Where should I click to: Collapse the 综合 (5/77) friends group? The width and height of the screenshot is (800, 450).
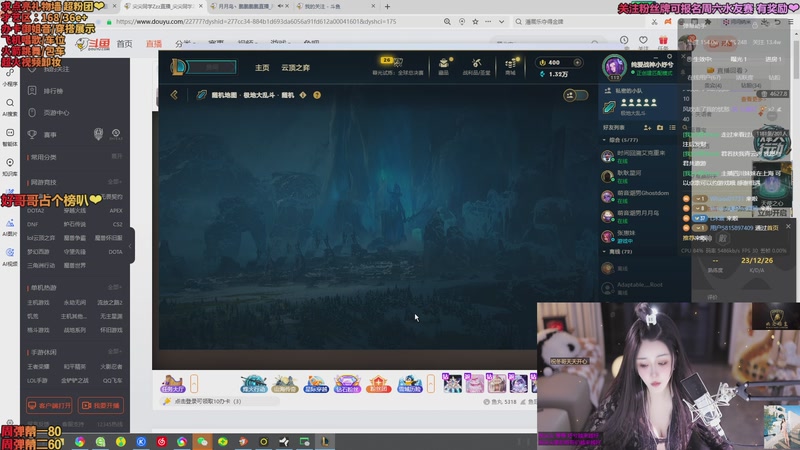coord(605,140)
